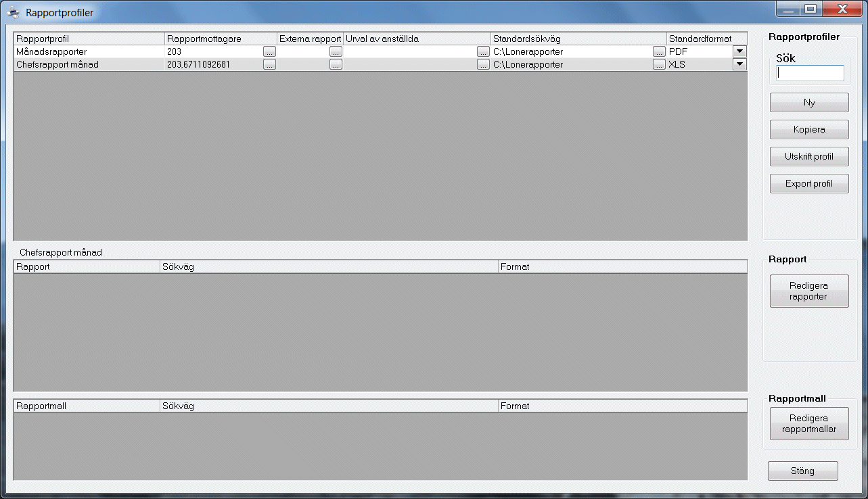Click C:\Lonerapporter path in Månadsrapporter row
Image resolution: width=868 pixels, height=499 pixels.
572,51
